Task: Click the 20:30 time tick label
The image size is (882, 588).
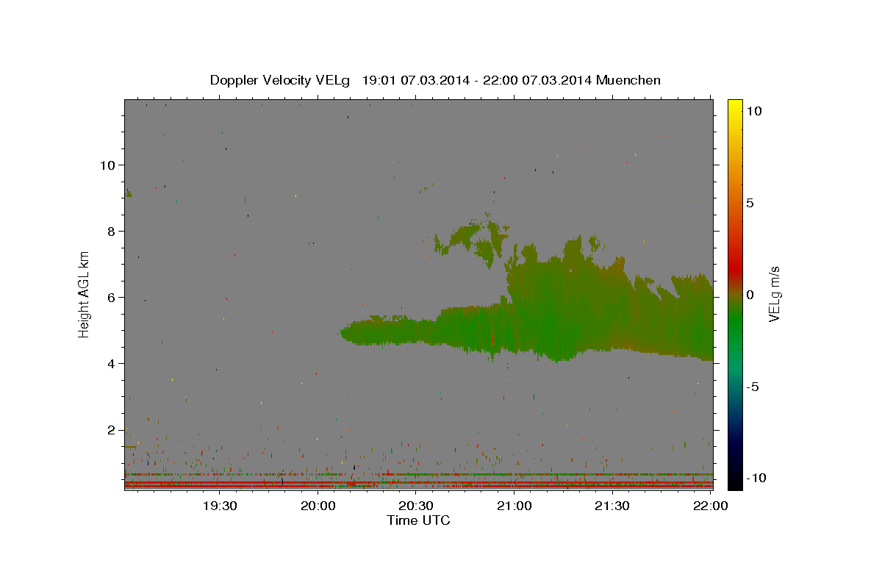Action: pyautogui.click(x=416, y=506)
